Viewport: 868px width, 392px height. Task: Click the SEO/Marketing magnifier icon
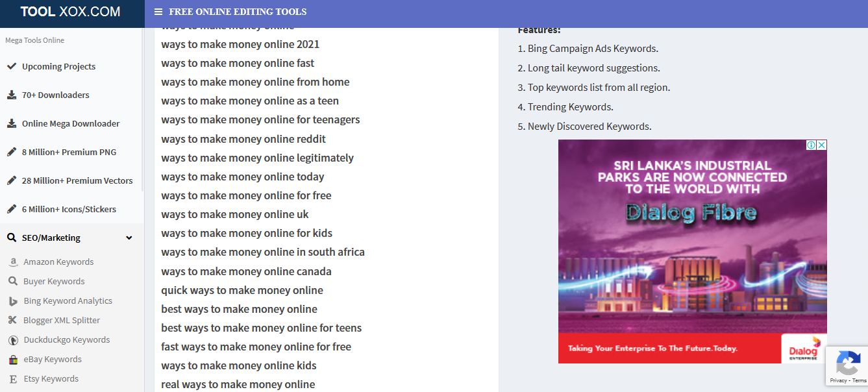pos(12,238)
